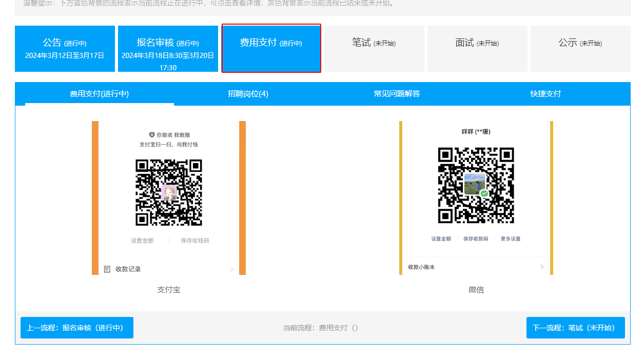Click the 咩咩 (**珊) payee name
Screen dimensions: 644x359
[x=476, y=132]
